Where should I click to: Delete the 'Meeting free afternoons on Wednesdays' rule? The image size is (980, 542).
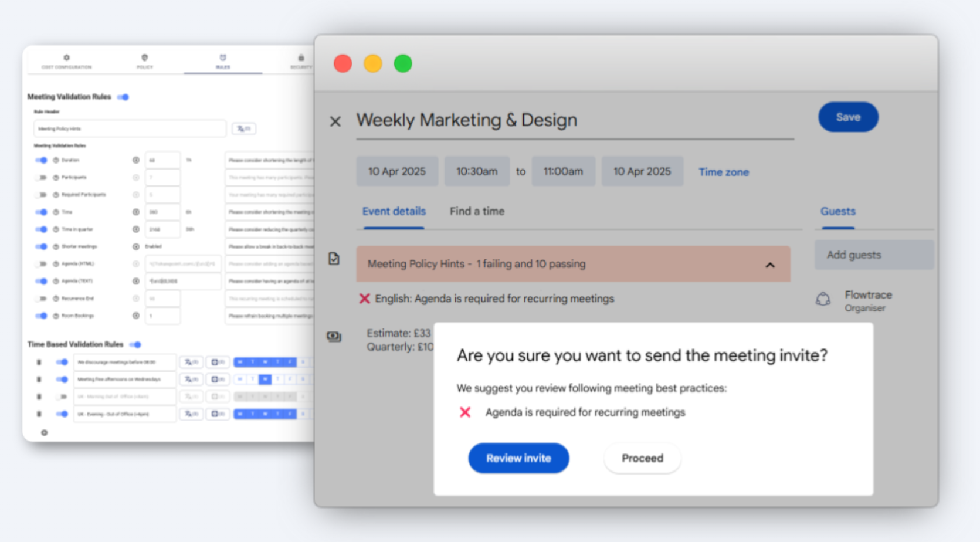pyautogui.click(x=39, y=380)
